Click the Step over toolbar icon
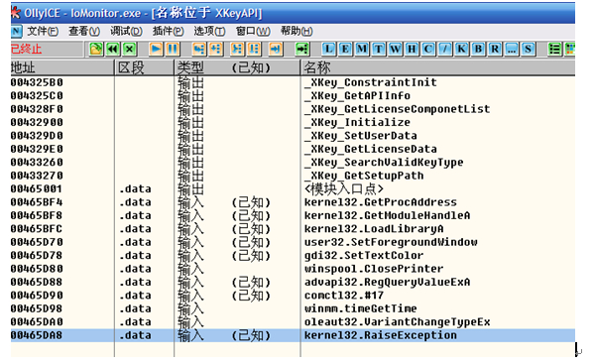 (x=215, y=49)
